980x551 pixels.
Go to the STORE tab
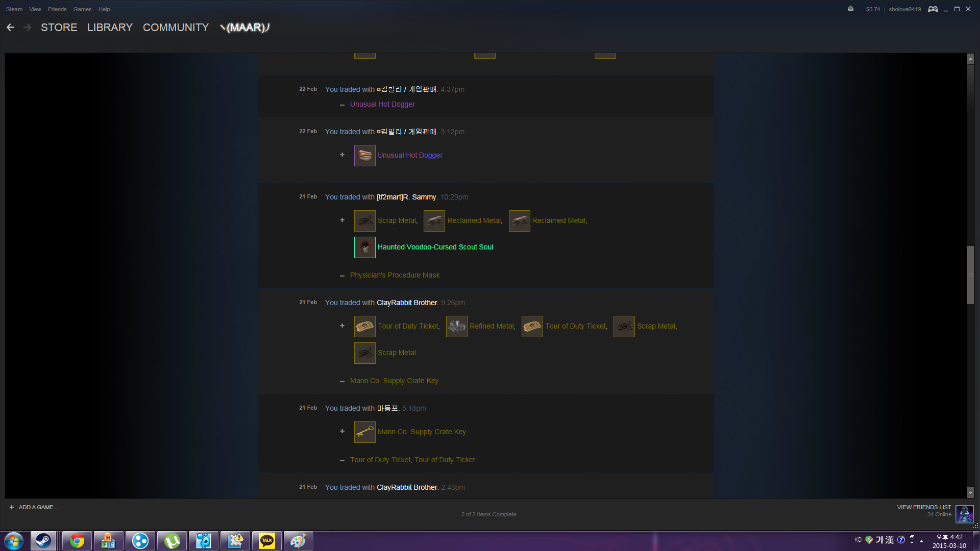click(x=59, y=28)
